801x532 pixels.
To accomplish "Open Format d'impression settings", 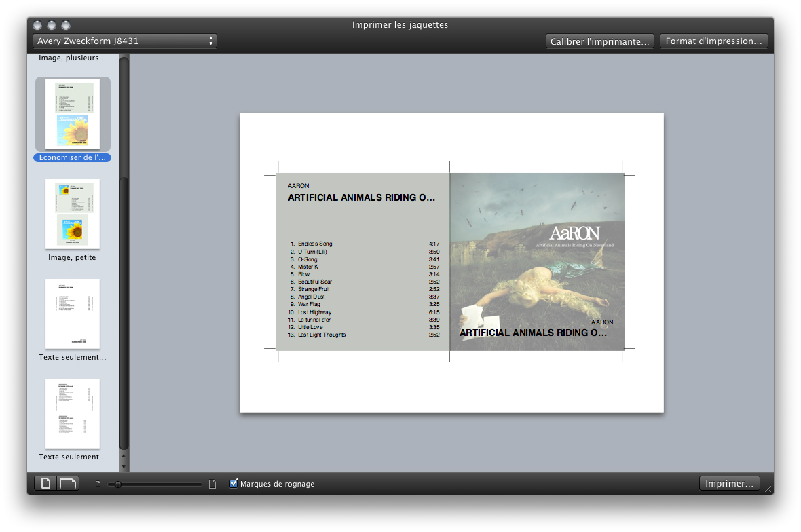I will pyautogui.click(x=713, y=41).
